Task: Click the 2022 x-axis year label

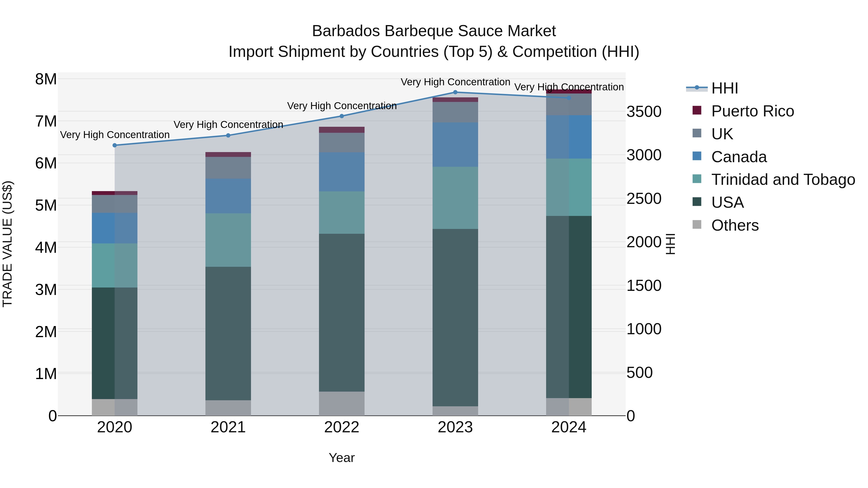Action: click(342, 427)
